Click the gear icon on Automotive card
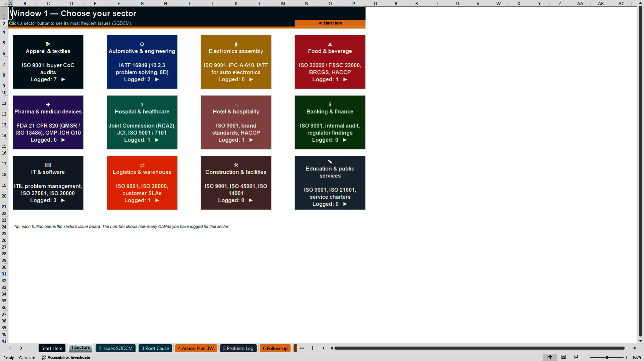Image resolution: width=644 pixels, height=361 pixels. click(142, 44)
